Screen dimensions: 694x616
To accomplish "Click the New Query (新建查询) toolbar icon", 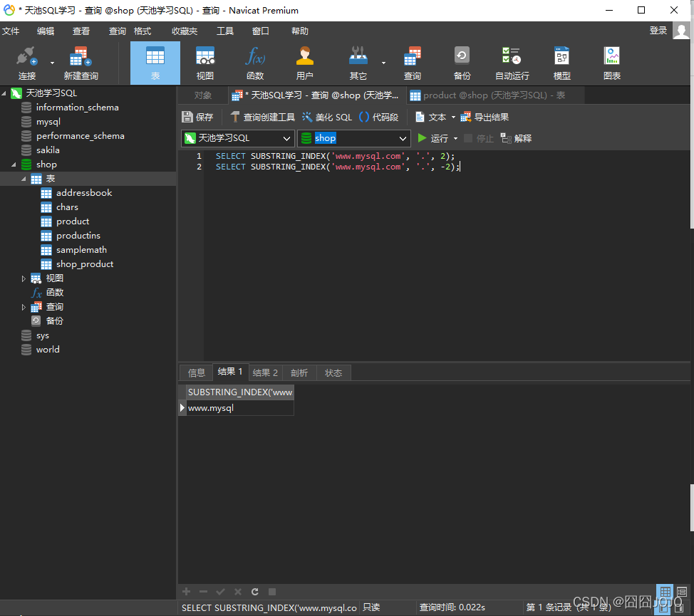I will coord(81,63).
